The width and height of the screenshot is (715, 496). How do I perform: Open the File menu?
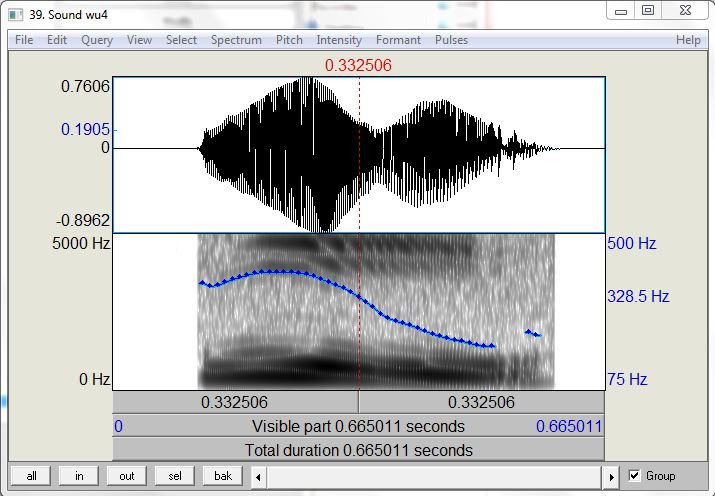(24, 40)
